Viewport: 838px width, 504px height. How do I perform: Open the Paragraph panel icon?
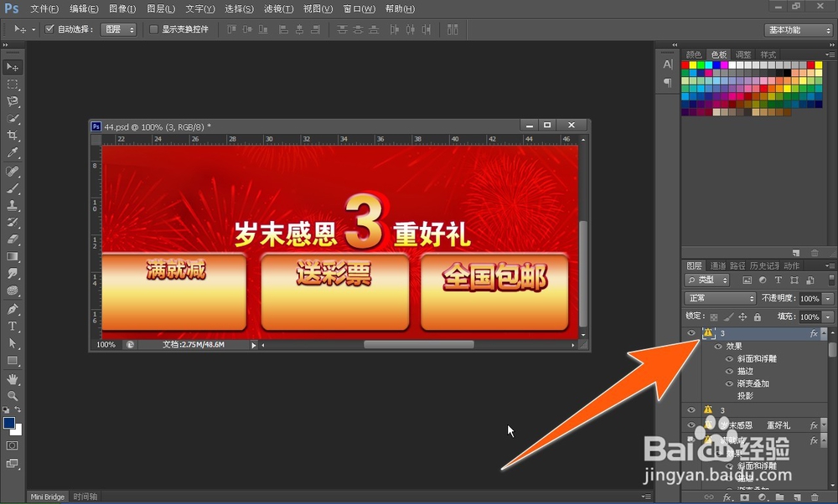point(668,82)
